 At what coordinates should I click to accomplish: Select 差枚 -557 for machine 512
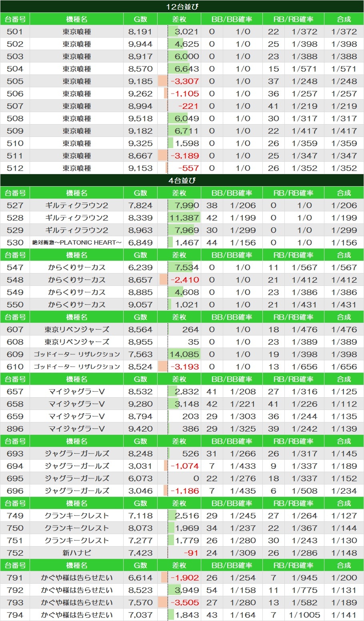[x=188, y=168]
